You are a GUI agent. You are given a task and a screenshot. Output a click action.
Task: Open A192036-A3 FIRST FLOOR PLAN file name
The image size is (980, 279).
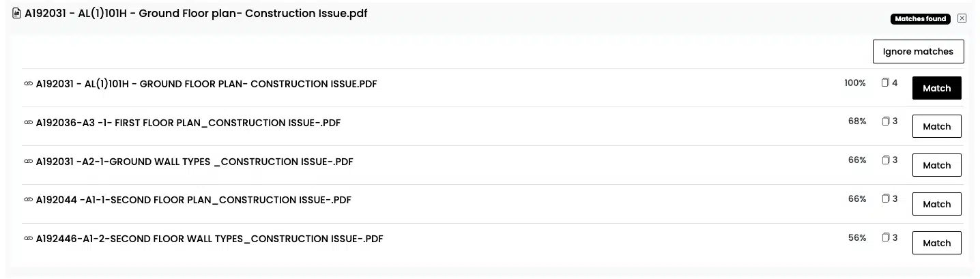(x=188, y=123)
